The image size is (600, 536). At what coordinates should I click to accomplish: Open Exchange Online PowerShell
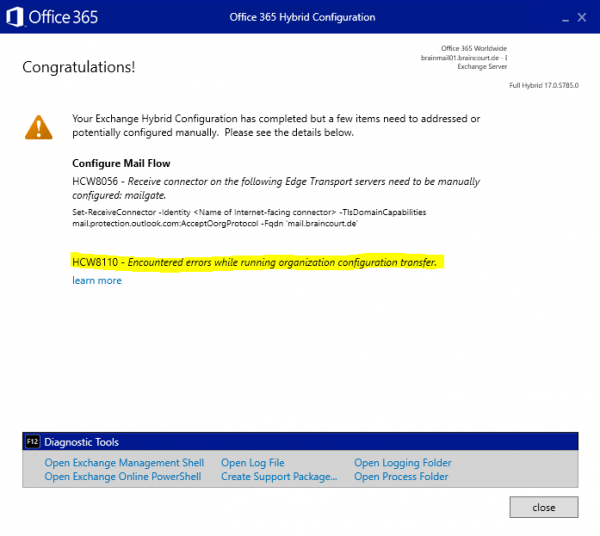(122, 477)
